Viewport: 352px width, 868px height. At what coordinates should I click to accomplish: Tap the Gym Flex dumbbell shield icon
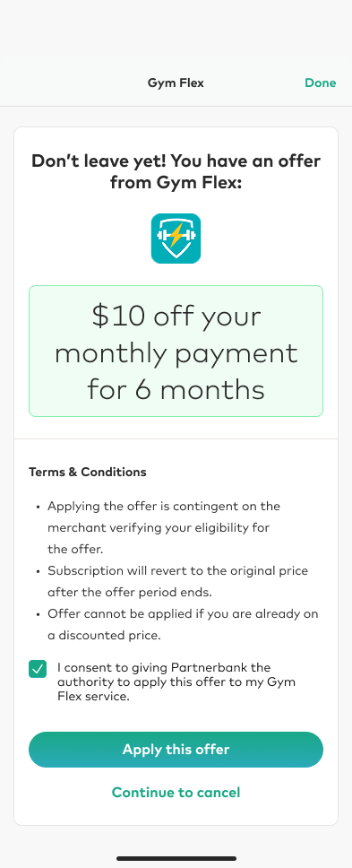pos(176,238)
